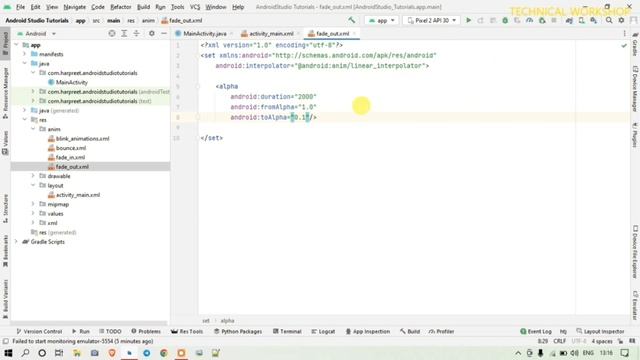Click the alpha breadcrumb below editor
The width and height of the screenshot is (640, 360).
coord(227,321)
